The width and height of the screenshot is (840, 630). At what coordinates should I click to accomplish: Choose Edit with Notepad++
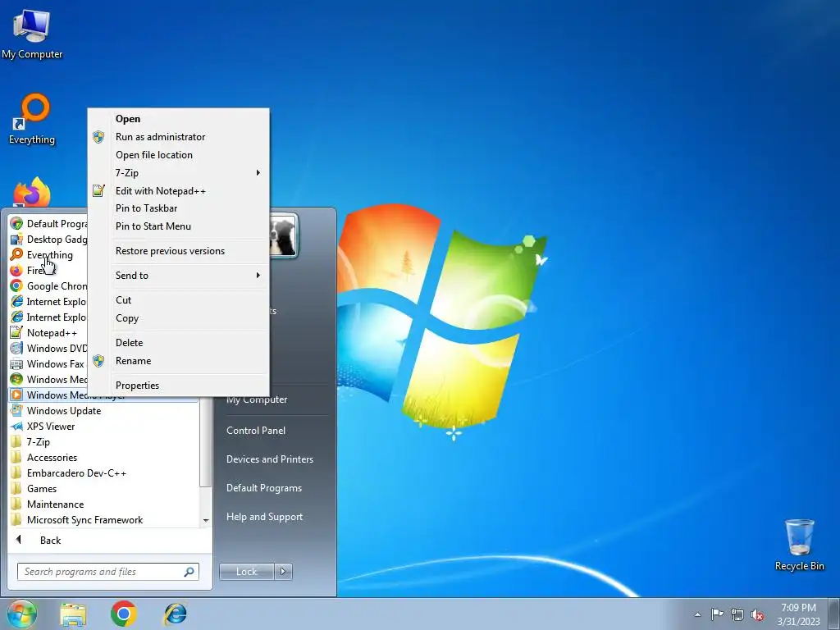178,190
